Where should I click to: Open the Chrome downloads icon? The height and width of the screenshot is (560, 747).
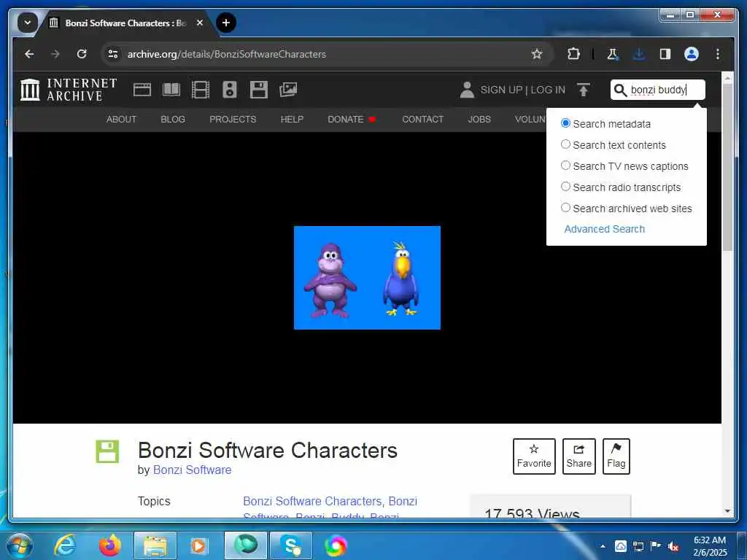[x=639, y=54]
